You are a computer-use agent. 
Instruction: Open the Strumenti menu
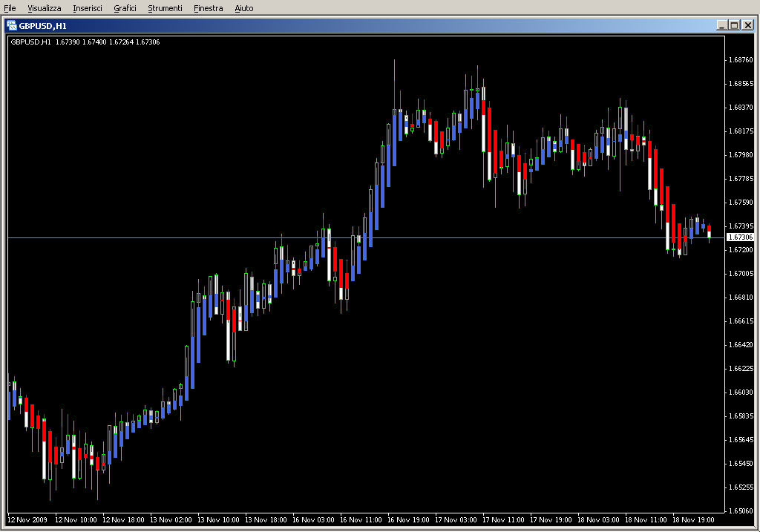165,8
